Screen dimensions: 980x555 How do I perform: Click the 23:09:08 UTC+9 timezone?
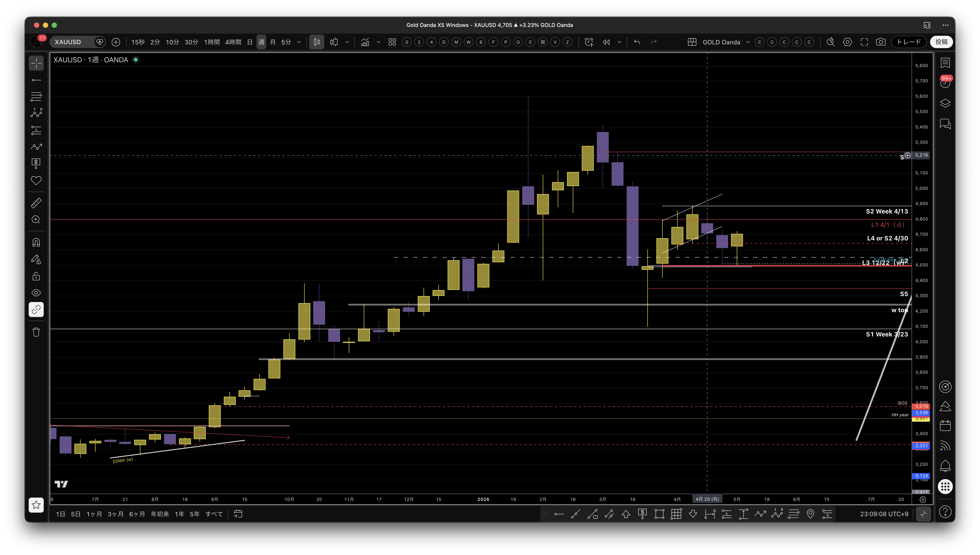click(x=884, y=514)
